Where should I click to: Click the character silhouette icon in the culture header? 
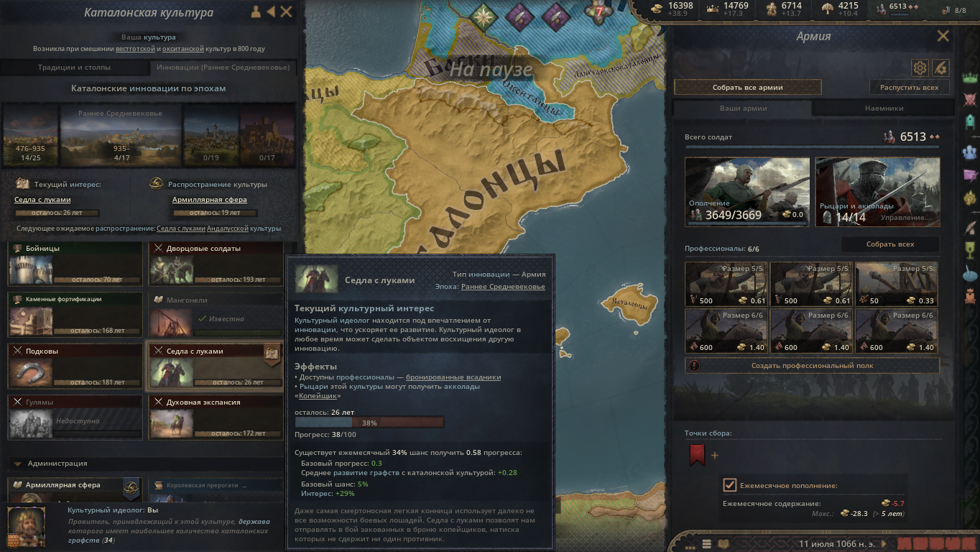pyautogui.click(x=255, y=12)
